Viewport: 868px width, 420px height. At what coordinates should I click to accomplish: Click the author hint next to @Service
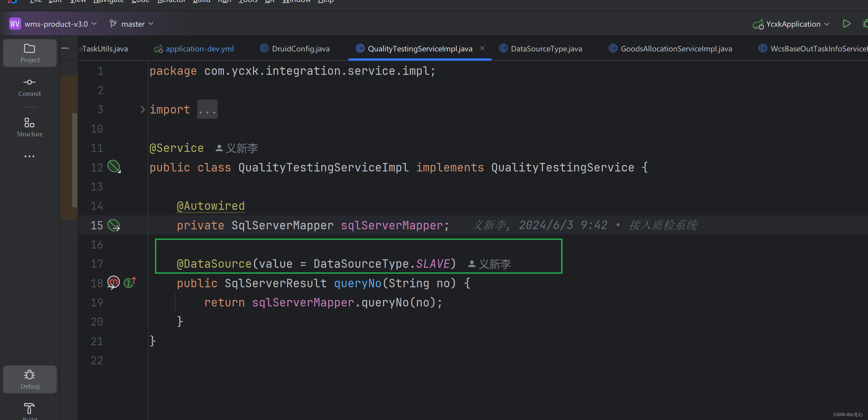tap(237, 148)
